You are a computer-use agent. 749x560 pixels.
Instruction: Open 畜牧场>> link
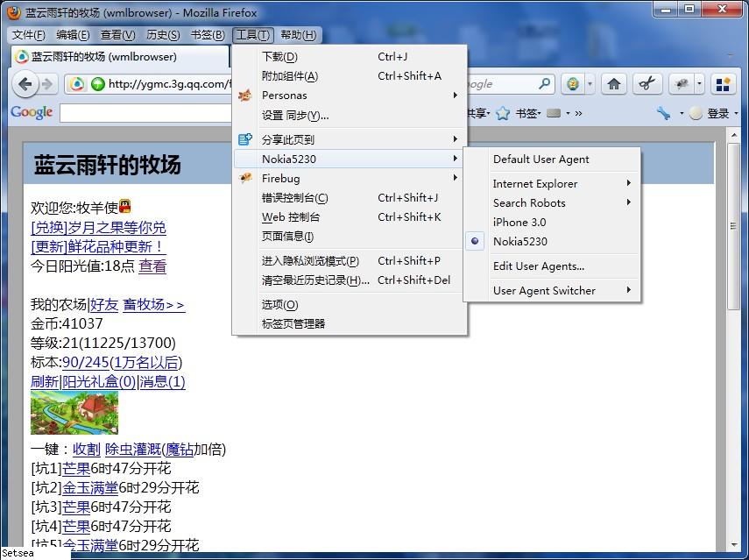154,304
